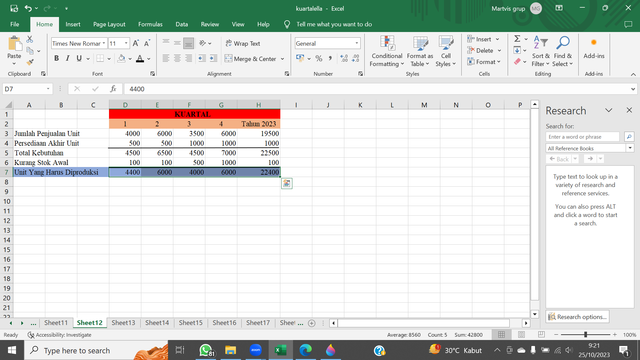Screen dimensions: 640x360
Task: Click the Research search input field
Action: click(x=582, y=137)
